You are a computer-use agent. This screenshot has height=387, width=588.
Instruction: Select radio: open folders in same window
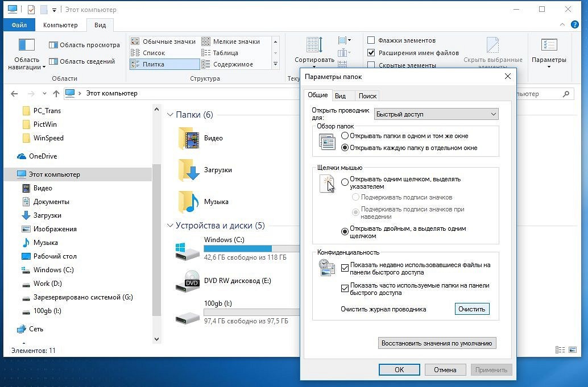345,136
